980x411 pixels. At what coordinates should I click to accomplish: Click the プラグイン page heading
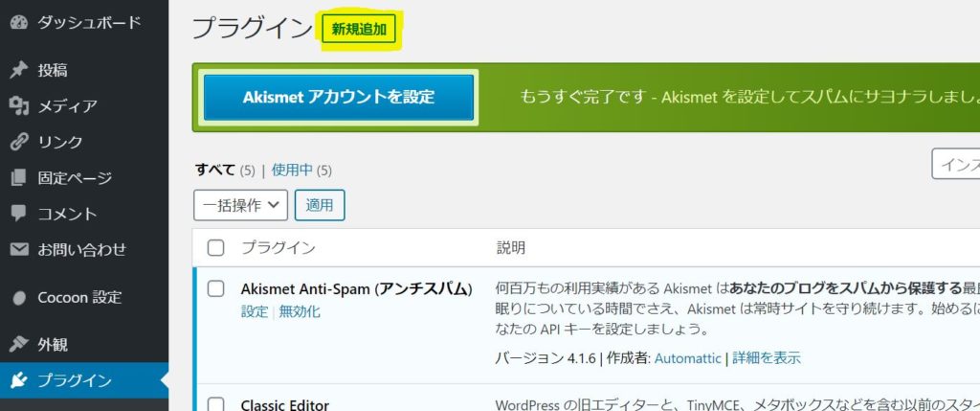tap(252, 29)
